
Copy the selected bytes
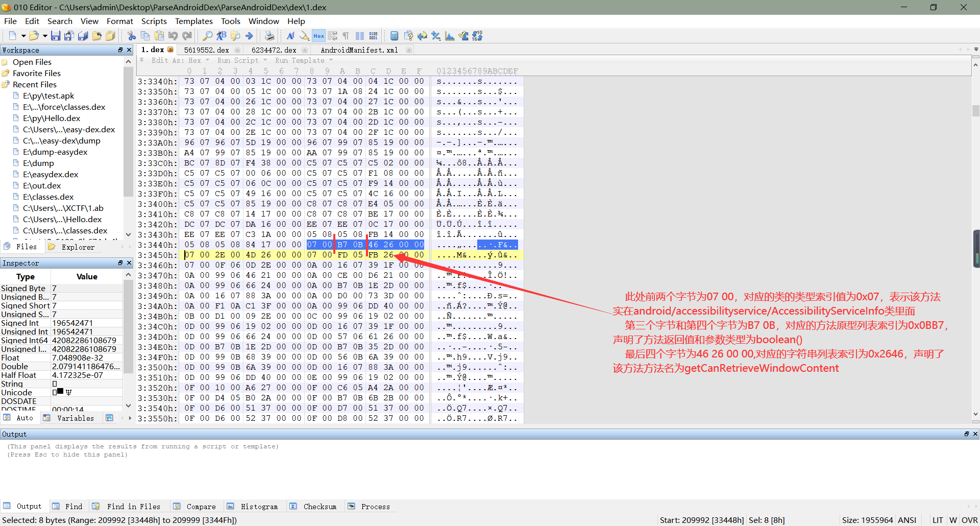click(145, 36)
